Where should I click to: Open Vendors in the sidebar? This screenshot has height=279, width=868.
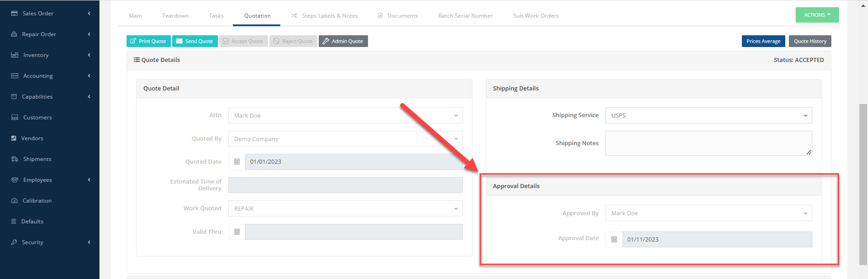click(32, 138)
